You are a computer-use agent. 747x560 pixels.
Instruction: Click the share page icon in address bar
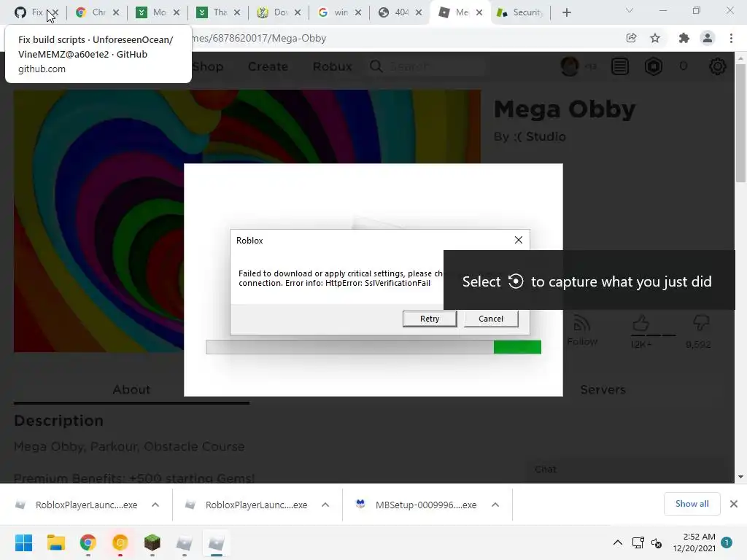coord(631,38)
